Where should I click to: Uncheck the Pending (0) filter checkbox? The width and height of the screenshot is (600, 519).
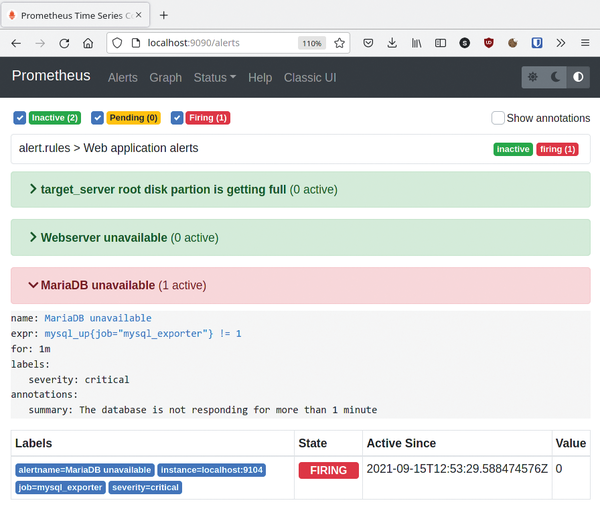tap(98, 118)
